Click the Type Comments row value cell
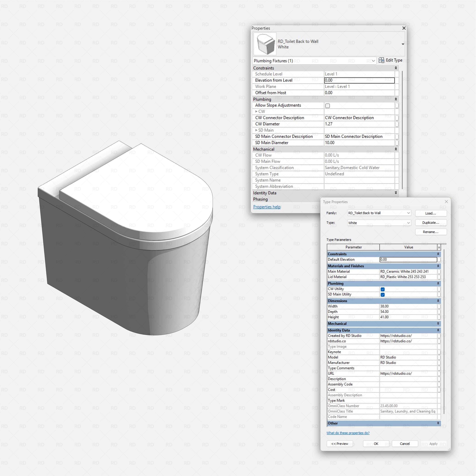Viewport: 476px width, 476px height. (408, 368)
